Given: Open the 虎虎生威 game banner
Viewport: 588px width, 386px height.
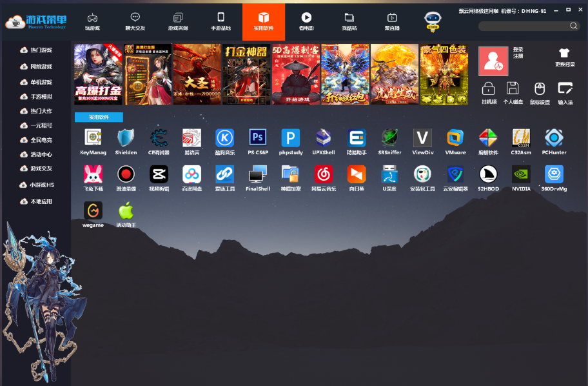Looking at the screenshot, I should (x=395, y=74).
